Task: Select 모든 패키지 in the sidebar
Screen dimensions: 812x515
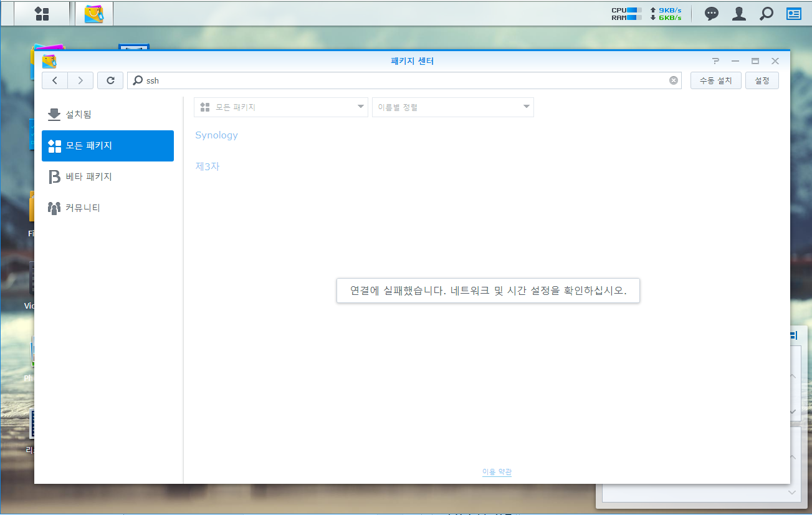Action: click(108, 146)
